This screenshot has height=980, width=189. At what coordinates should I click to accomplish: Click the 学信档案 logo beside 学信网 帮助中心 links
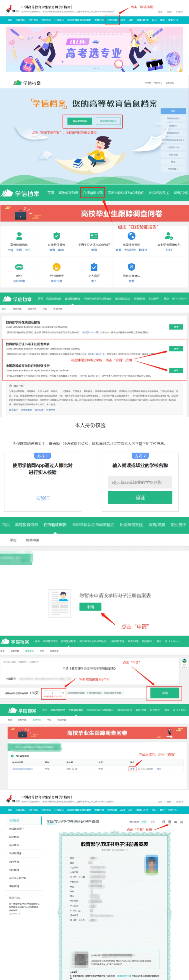point(27,83)
